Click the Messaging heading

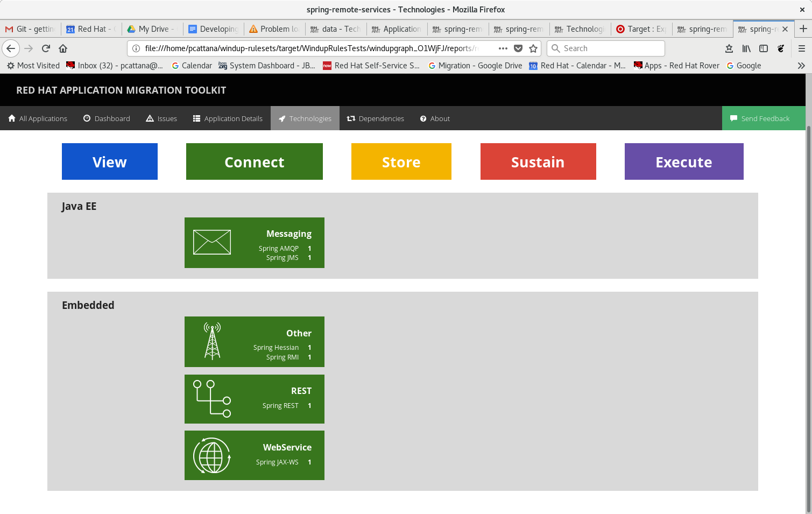click(289, 234)
